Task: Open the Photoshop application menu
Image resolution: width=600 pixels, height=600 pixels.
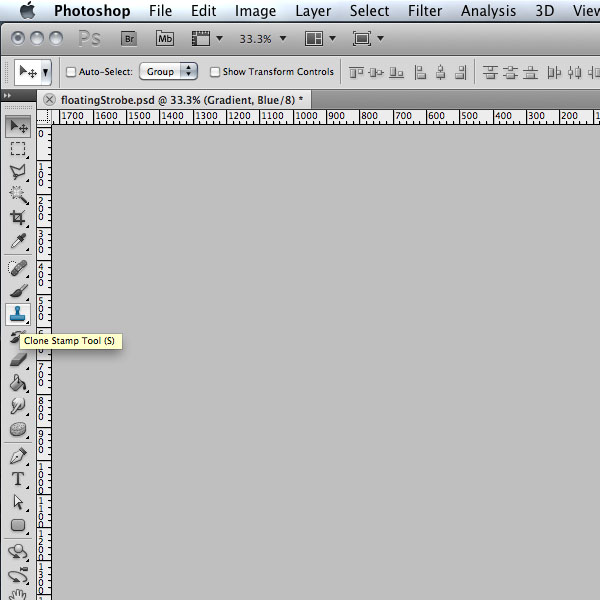Action: [x=92, y=11]
